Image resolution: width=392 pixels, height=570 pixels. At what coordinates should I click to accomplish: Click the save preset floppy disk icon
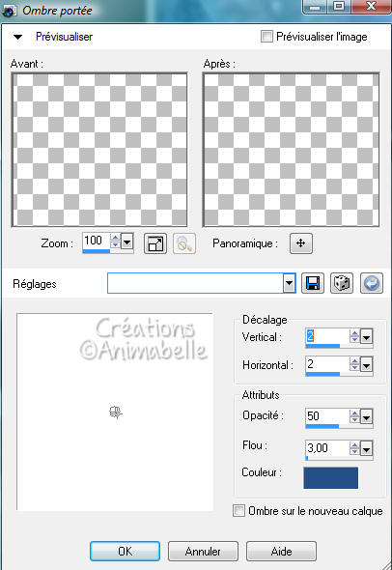313,283
